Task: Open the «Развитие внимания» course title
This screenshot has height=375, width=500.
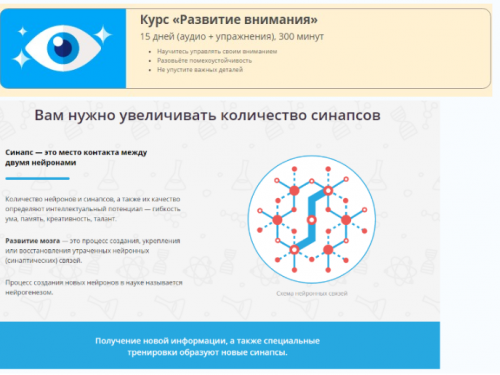Action: pyautogui.click(x=229, y=19)
